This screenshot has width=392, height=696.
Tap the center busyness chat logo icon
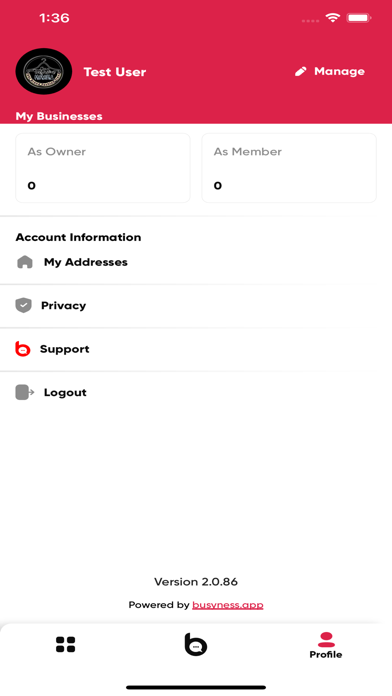pos(196,644)
